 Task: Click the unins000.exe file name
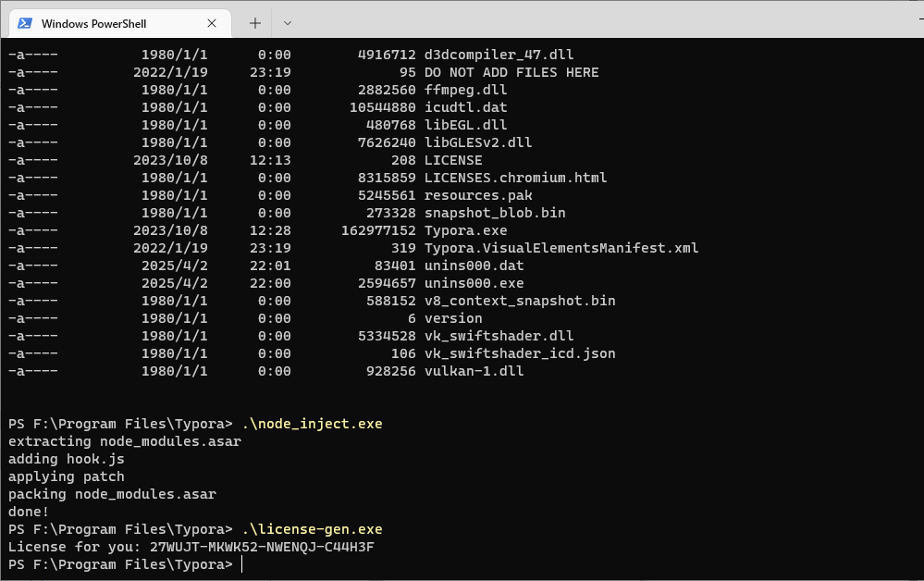(474, 283)
